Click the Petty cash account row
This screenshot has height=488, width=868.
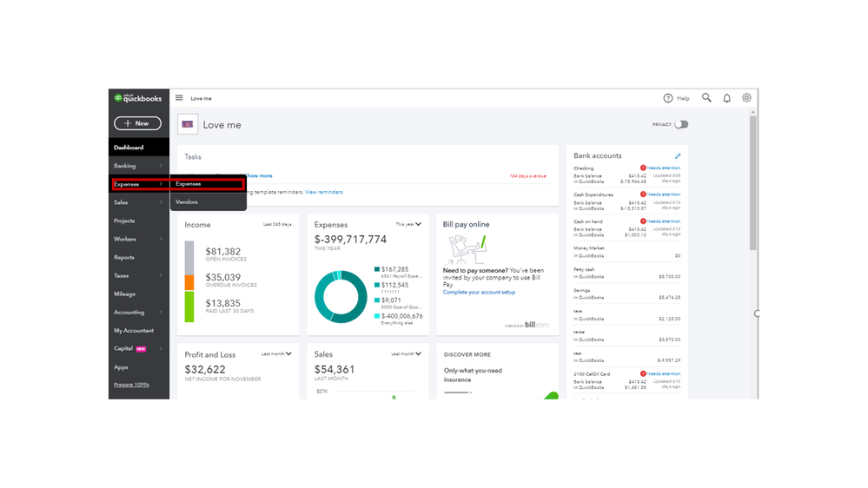coord(626,273)
